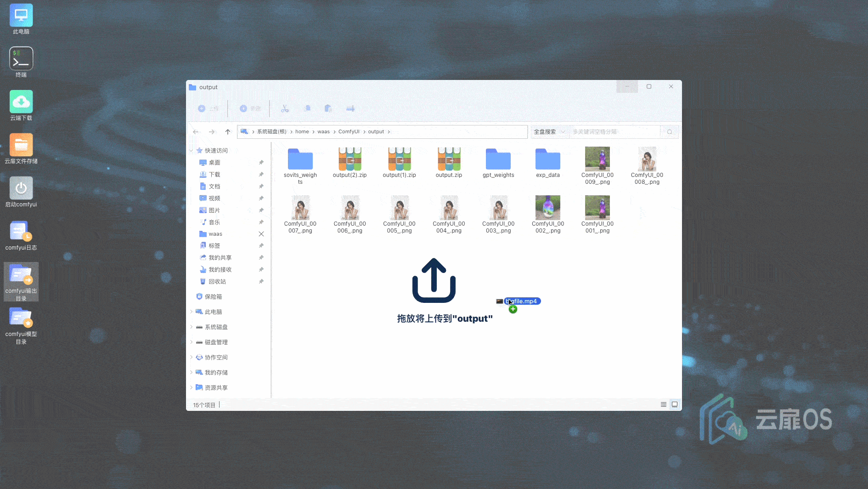
Task: Expand the 系统磁盘 tree node
Action: 192,327
